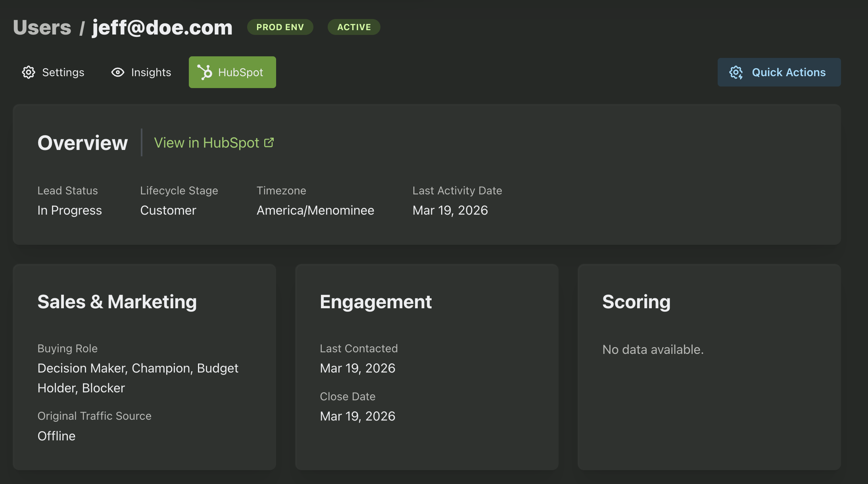The image size is (868, 484).
Task: Select the Lead Status value In Progress
Action: point(69,210)
